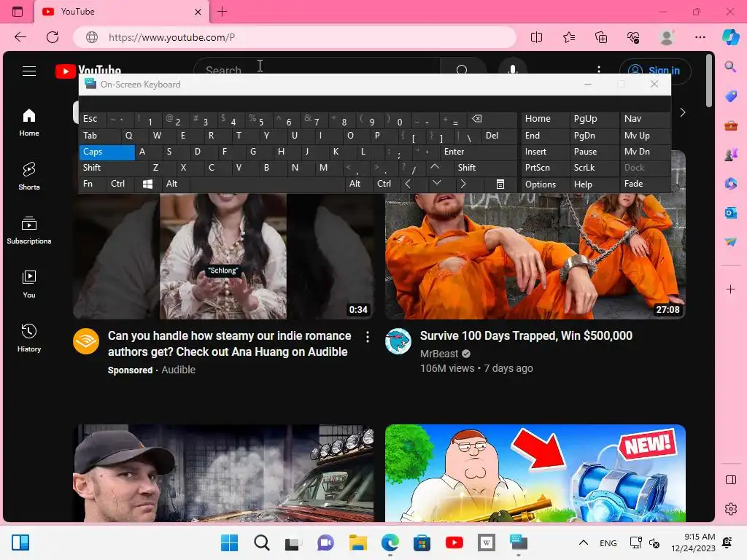Open History in YouTube sidebar
747x560 pixels.
[29, 338]
